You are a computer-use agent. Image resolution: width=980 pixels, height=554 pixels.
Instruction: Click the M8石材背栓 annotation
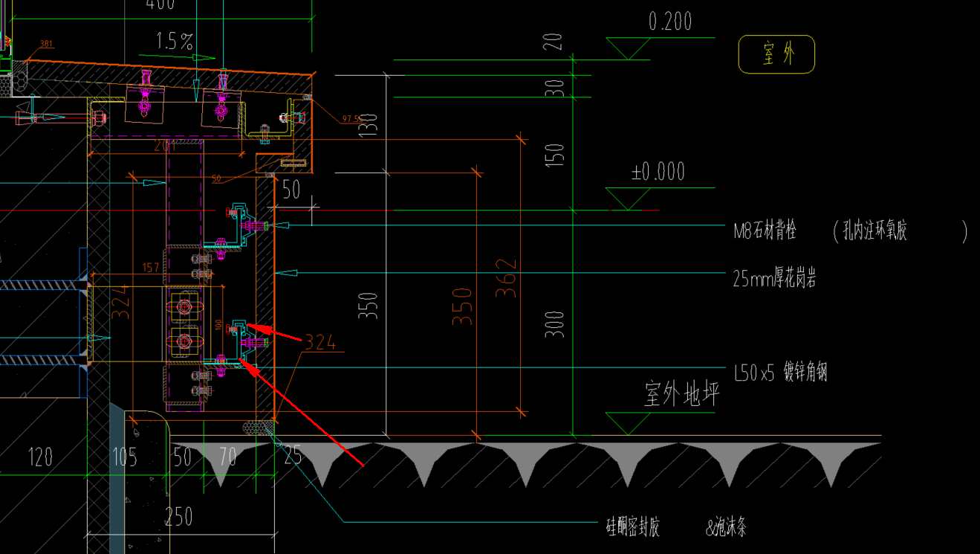point(765,231)
